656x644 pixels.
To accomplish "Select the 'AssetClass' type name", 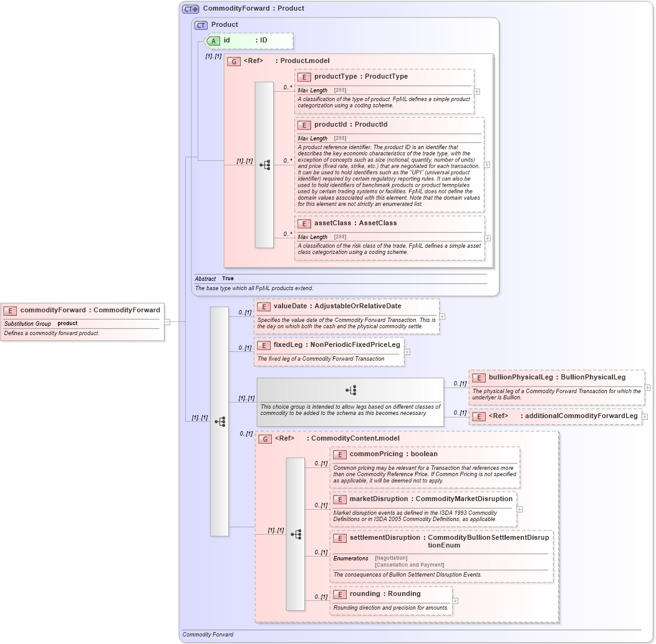I will [378, 223].
